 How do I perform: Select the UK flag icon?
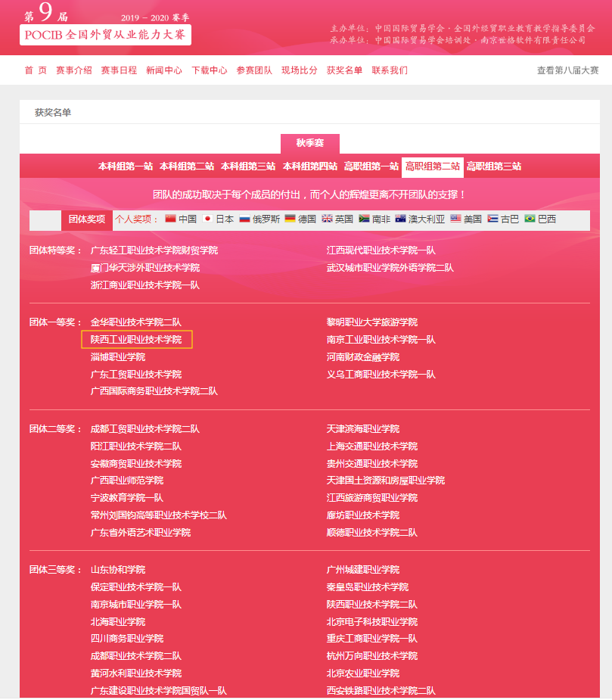coord(327,219)
